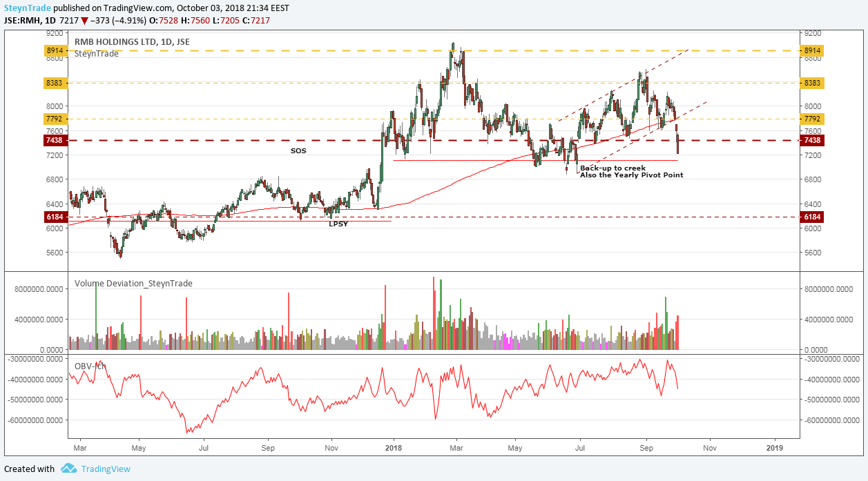Image resolution: width=868 pixels, height=481 pixels.
Task: Click the right 6184 price tag
Action: [812, 217]
